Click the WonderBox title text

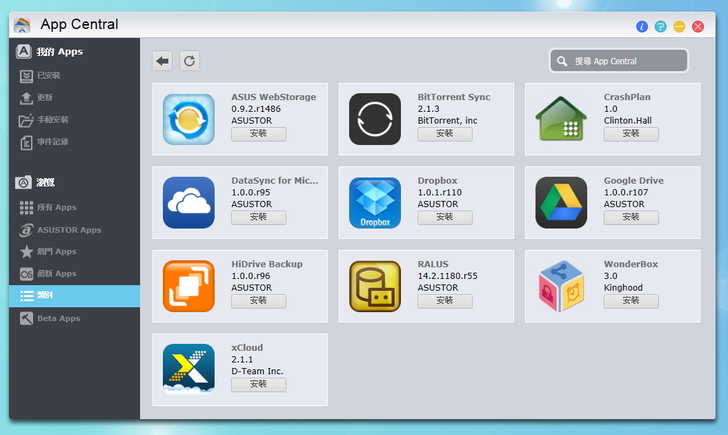click(x=630, y=264)
